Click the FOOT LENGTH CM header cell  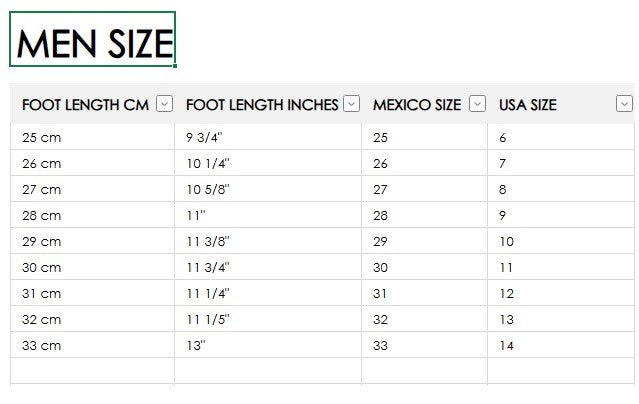click(x=85, y=105)
